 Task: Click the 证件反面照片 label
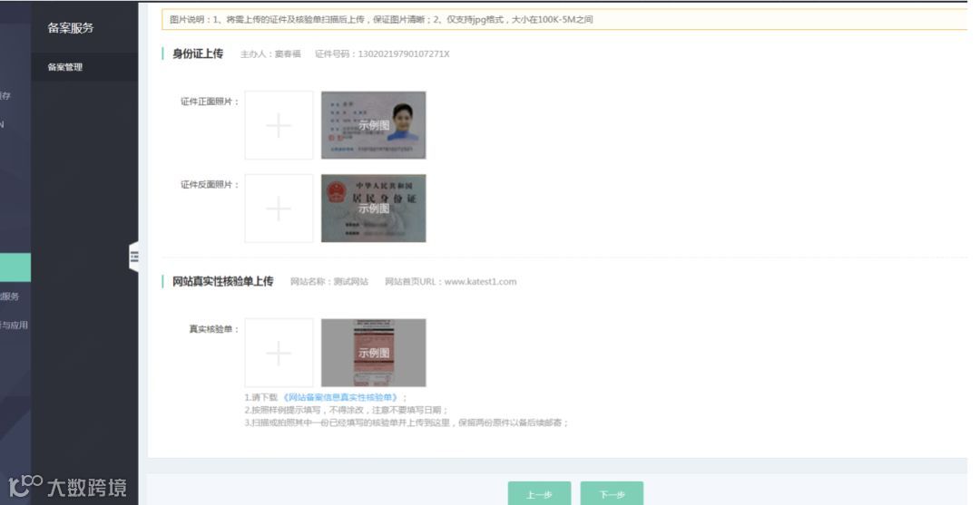click(x=210, y=185)
